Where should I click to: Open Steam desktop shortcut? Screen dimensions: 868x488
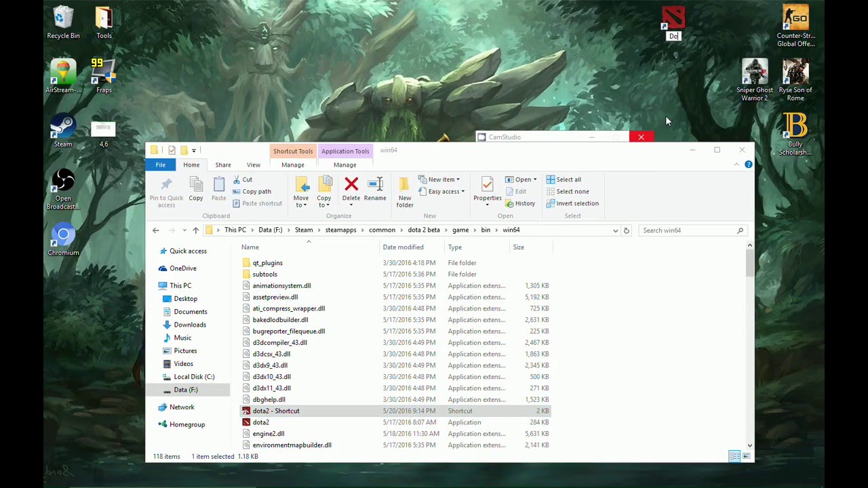[63, 131]
